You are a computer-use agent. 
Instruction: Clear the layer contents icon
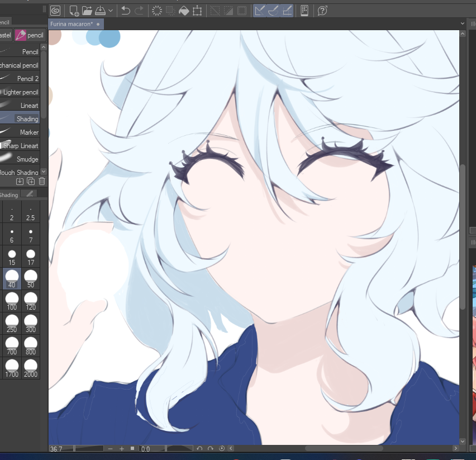pos(157,11)
